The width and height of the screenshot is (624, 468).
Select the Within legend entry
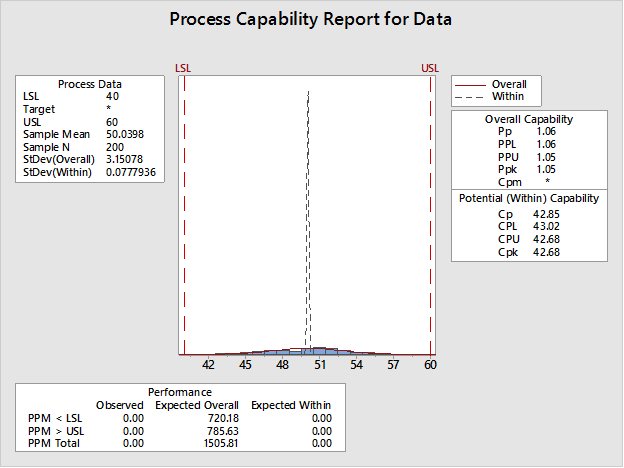click(508, 96)
